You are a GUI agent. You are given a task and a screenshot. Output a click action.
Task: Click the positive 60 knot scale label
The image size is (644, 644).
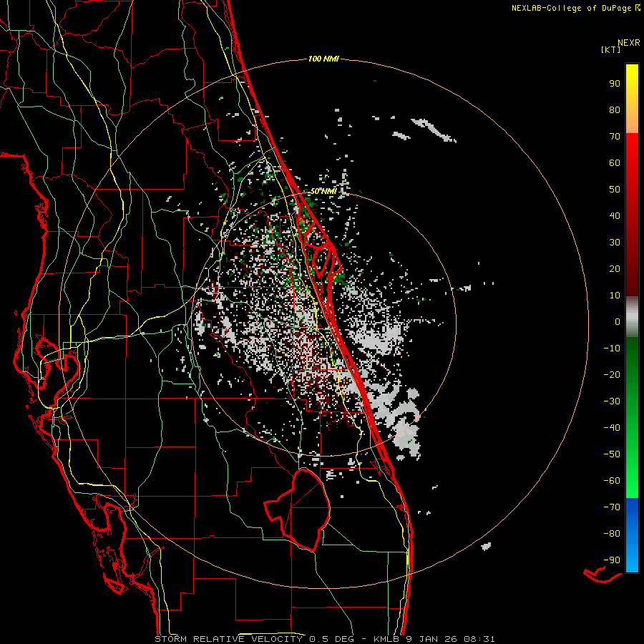click(615, 162)
